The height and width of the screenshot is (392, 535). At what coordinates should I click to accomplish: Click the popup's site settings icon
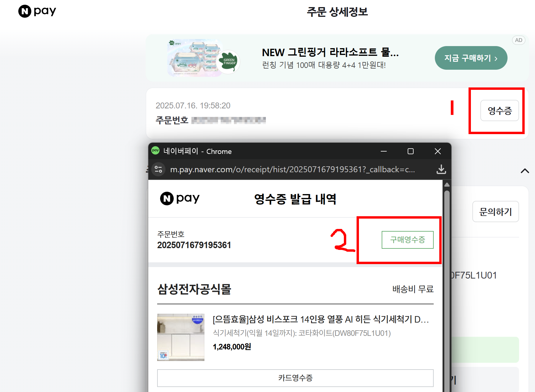[158, 169]
